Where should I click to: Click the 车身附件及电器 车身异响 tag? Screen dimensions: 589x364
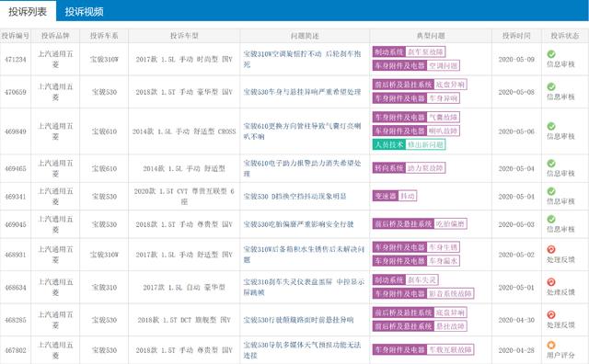tap(416, 98)
